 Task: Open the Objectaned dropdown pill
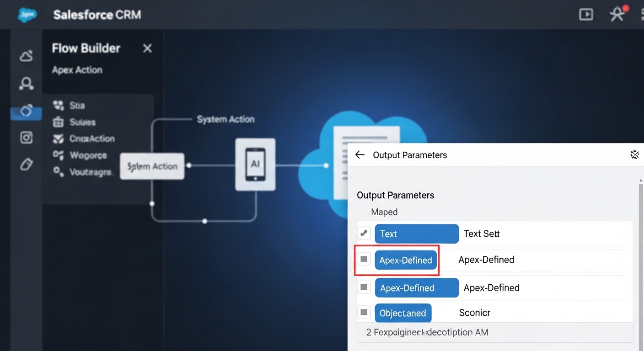pyautogui.click(x=403, y=313)
